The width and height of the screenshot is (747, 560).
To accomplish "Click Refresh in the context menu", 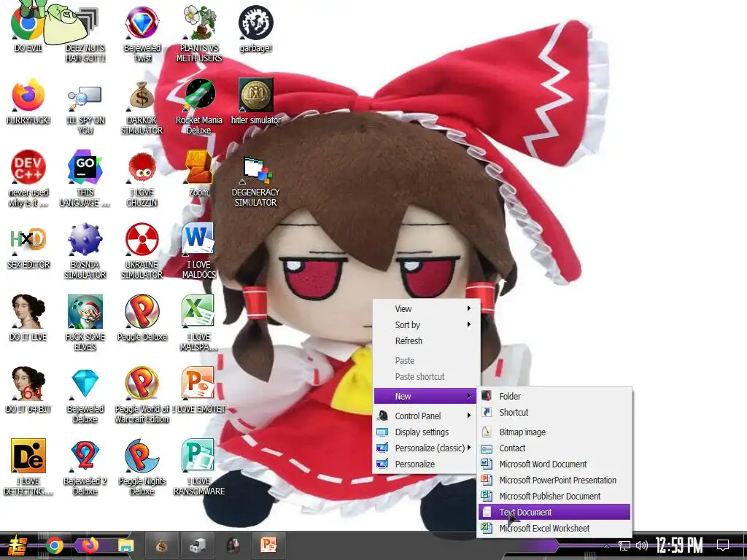I will click(x=425, y=341).
